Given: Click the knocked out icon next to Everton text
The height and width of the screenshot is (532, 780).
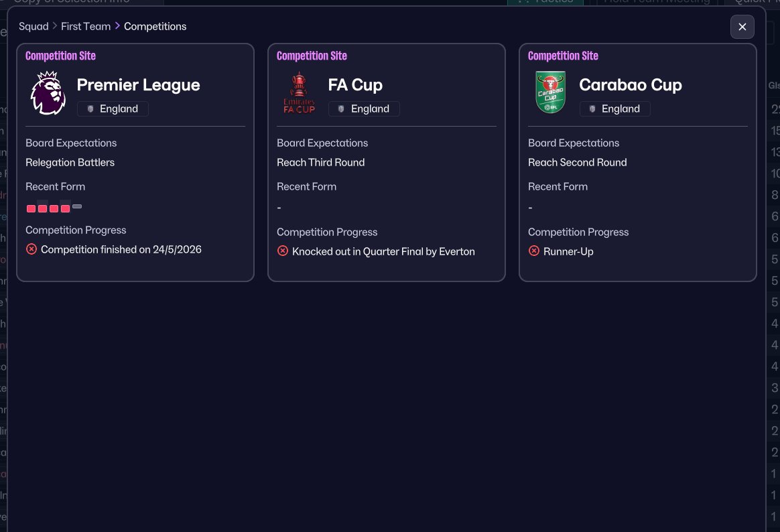Looking at the screenshot, I should click(x=283, y=251).
